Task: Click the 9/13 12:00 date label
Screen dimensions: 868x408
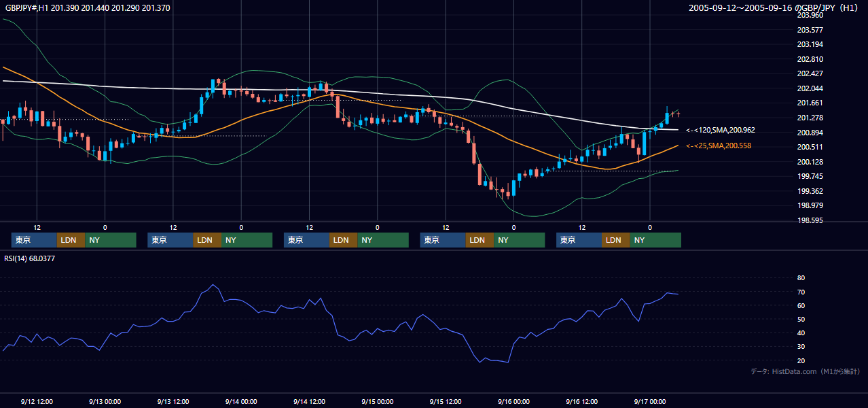Action: pyautogui.click(x=173, y=402)
